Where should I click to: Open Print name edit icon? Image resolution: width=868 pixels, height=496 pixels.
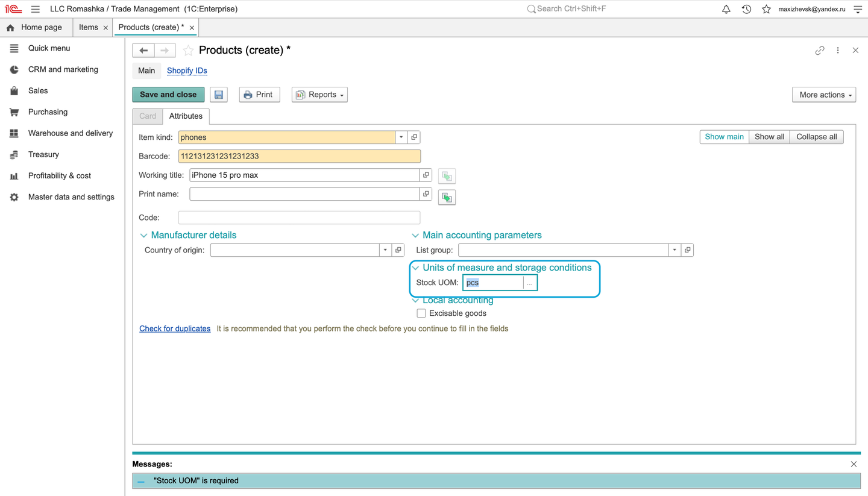click(426, 194)
